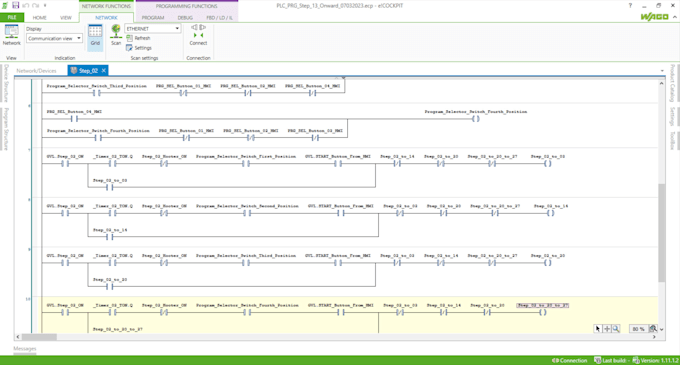Switch to the VIEW ribbon tab
This screenshot has height=365, width=680.
pos(66,18)
